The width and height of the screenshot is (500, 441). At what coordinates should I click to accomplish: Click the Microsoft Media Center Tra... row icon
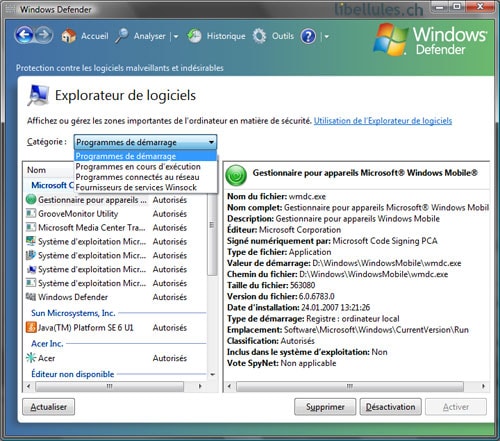pos(31,227)
